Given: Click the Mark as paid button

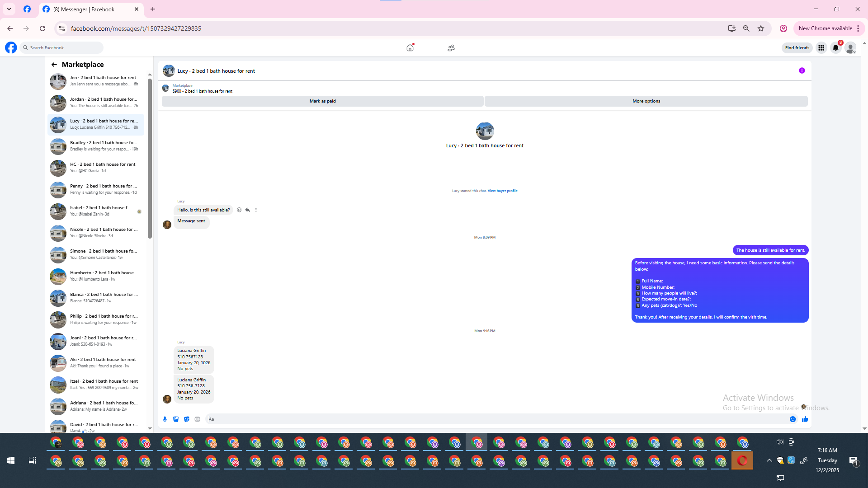Looking at the screenshot, I should [x=322, y=101].
